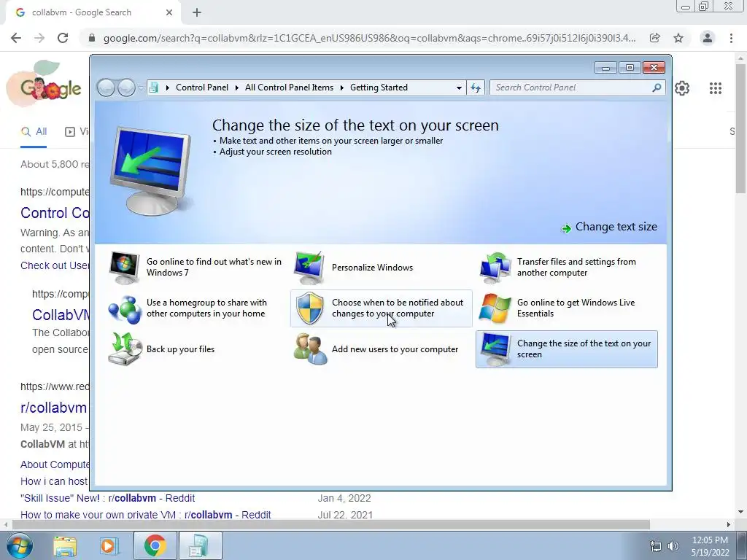Viewport: 747px width, 560px height.
Task: Click the Chrome vertical scrollbar thumb
Action: pyautogui.click(x=740, y=127)
